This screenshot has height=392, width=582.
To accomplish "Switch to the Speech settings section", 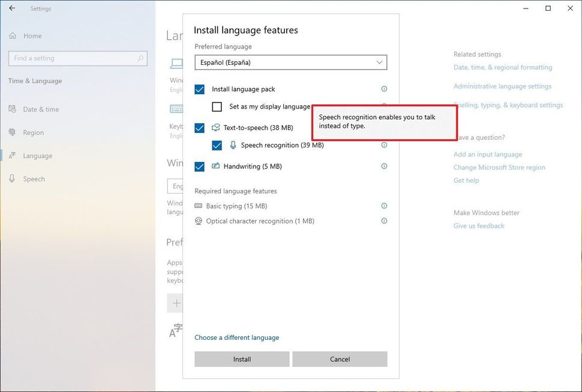I will pos(34,179).
